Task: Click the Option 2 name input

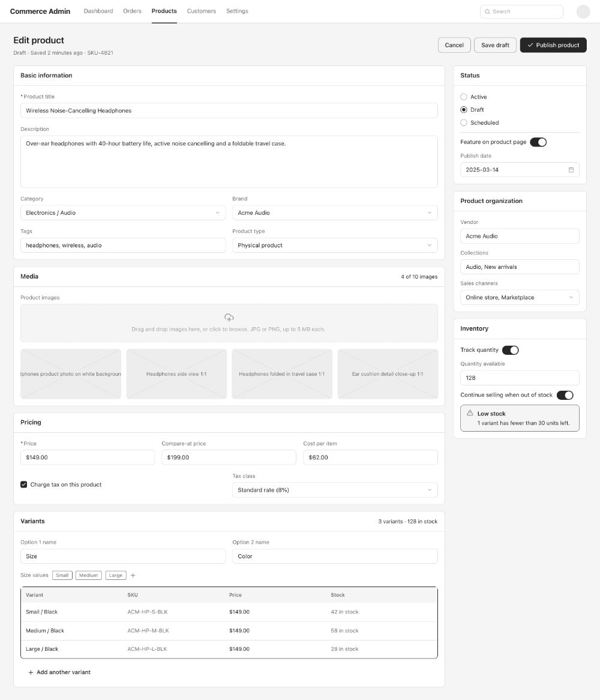Action: point(335,557)
